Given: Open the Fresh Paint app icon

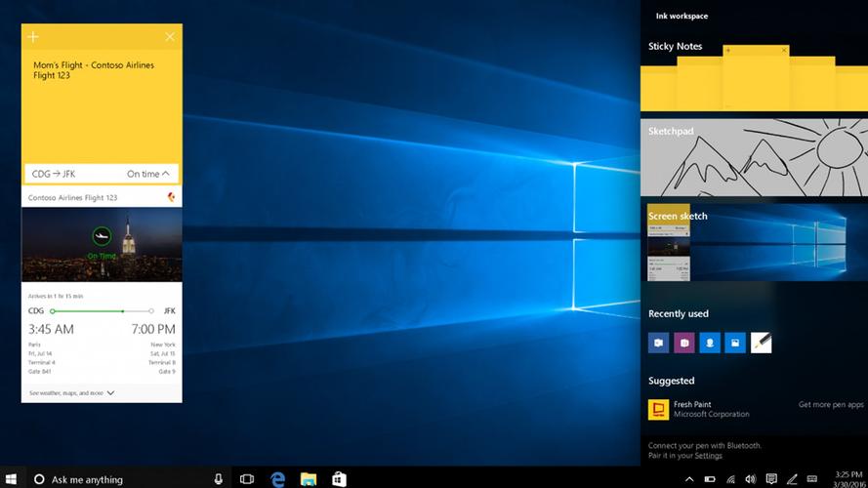Looking at the screenshot, I should [658, 409].
